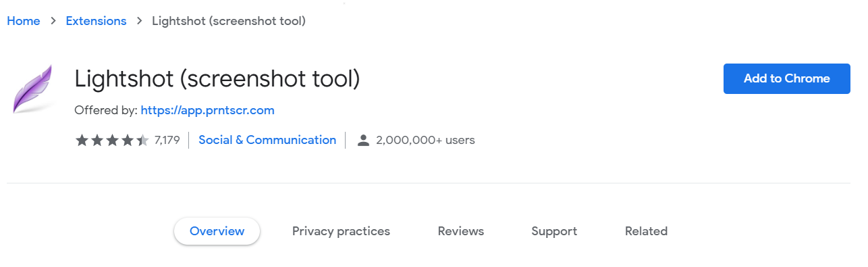Select the Lightshot breadcrumb current page text
868x267 pixels.
pyautogui.click(x=229, y=21)
